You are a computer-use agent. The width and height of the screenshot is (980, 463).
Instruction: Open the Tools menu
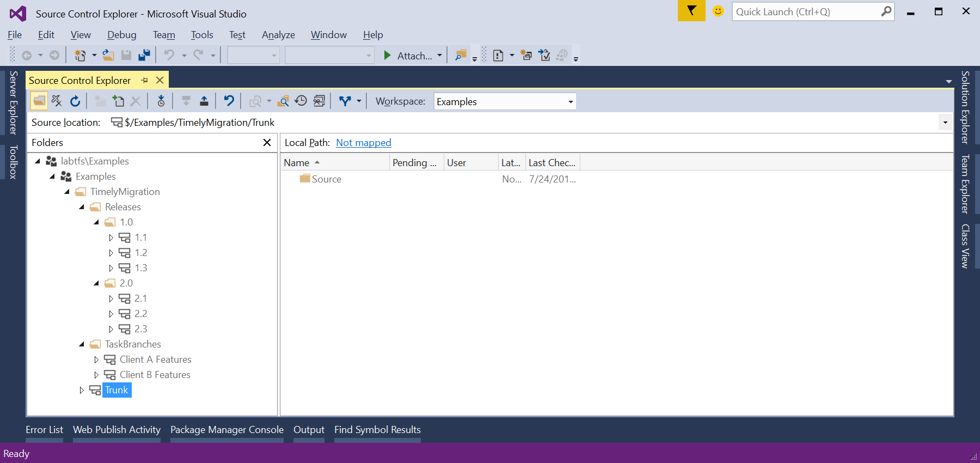click(202, 34)
